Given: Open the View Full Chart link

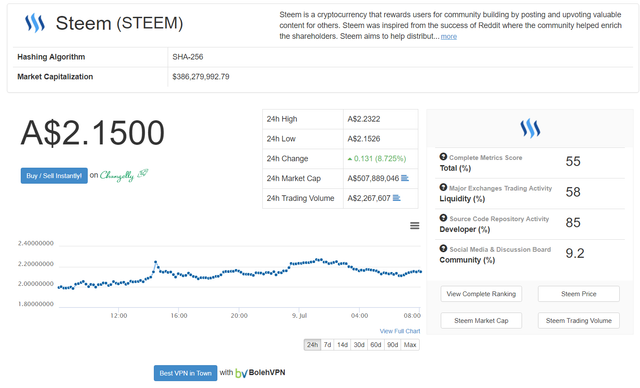Looking at the screenshot, I should (x=400, y=331).
